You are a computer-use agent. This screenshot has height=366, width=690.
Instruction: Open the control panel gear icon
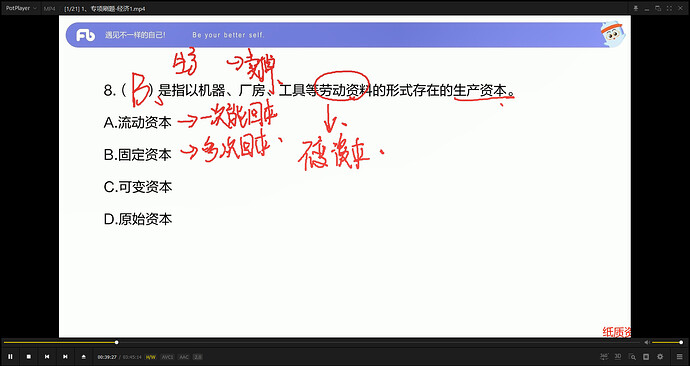click(660, 357)
